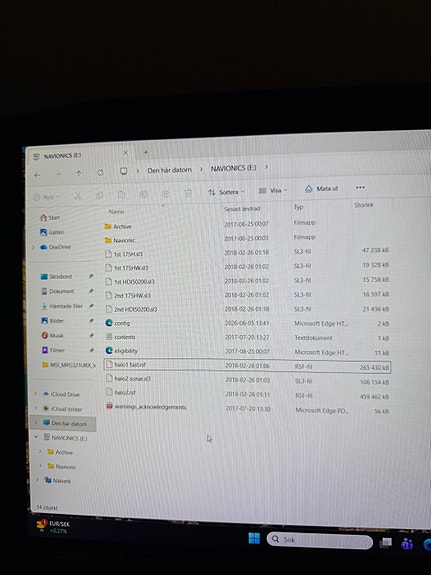Open the three-dots more options menu
This screenshot has width=431, height=575.
point(360,187)
